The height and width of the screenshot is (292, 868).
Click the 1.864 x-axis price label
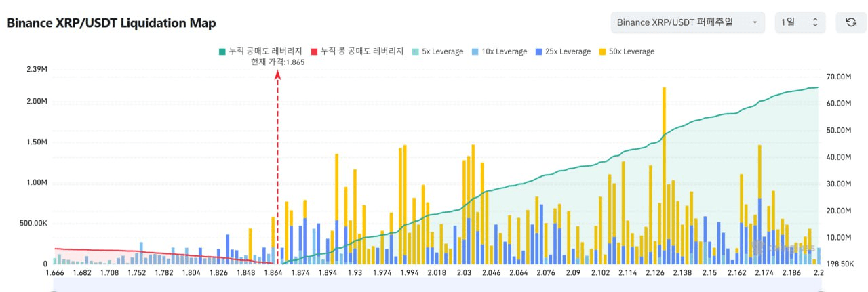pos(273,272)
